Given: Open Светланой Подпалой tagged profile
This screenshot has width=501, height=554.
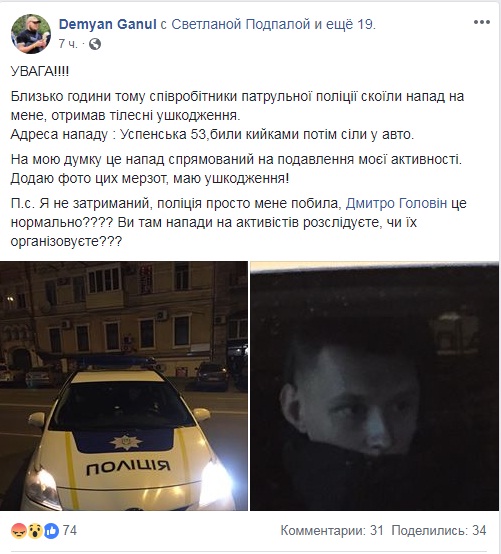Looking at the screenshot, I should click(x=241, y=24).
